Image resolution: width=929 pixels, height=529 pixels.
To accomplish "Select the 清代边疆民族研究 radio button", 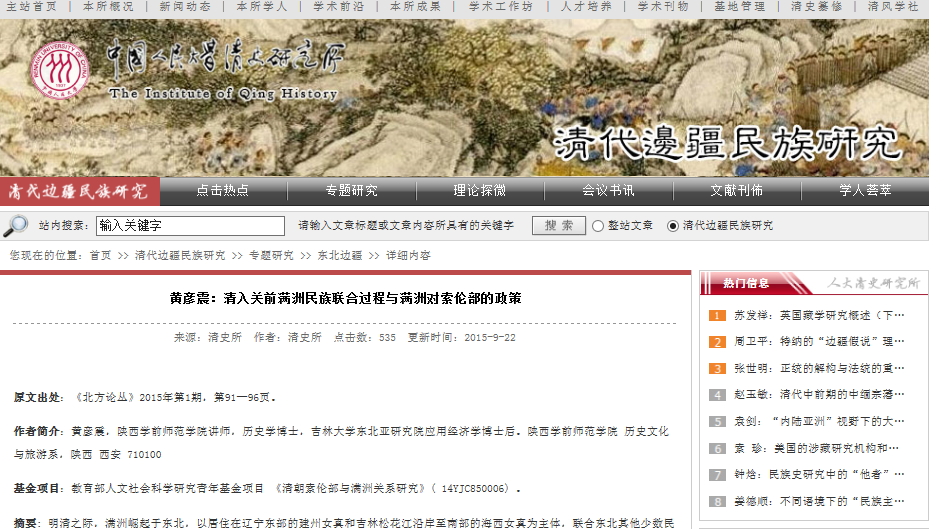I will point(672,226).
